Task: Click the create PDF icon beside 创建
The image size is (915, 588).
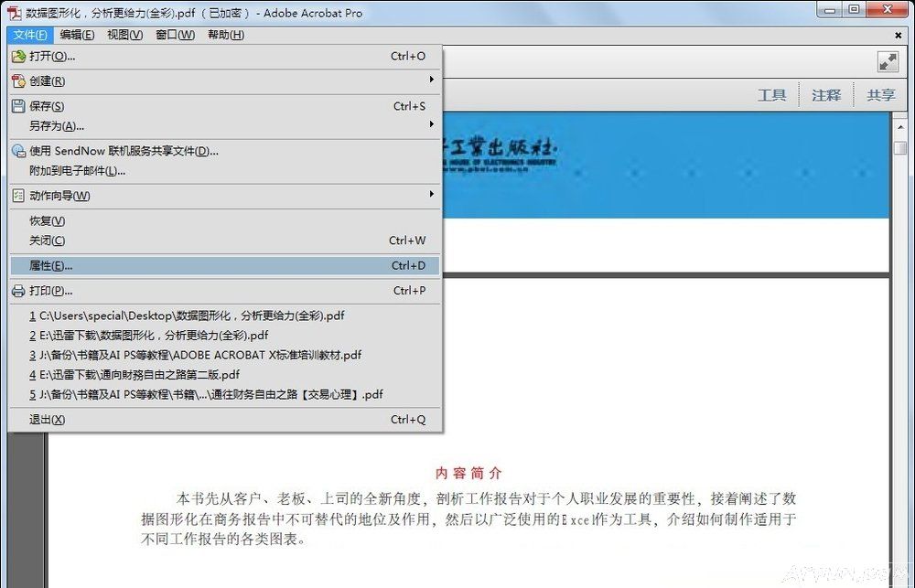Action: (18, 81)
